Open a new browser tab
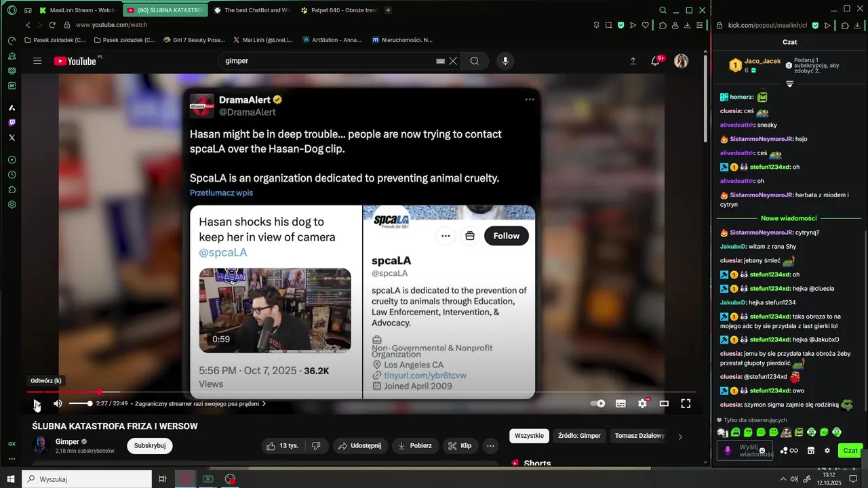This screenshot has width=868, height=488. 388,10
